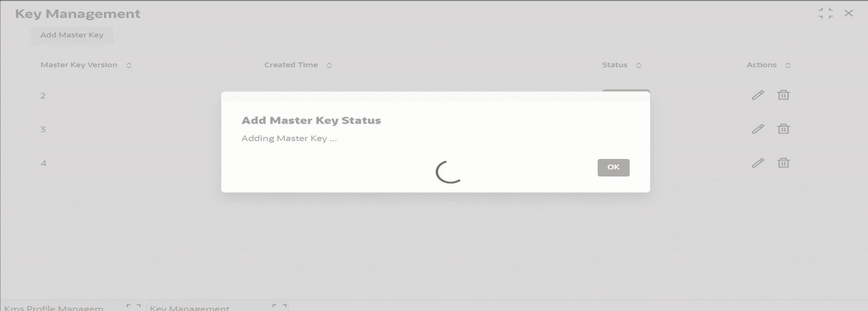Sort by Actions column
Viewport: 868px width, 311px height.
[x=788, y=65]
